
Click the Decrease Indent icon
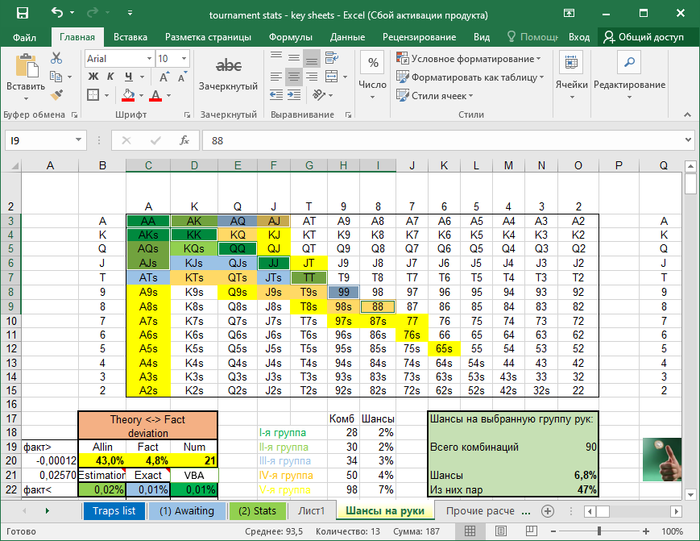(x=276, y=95)
